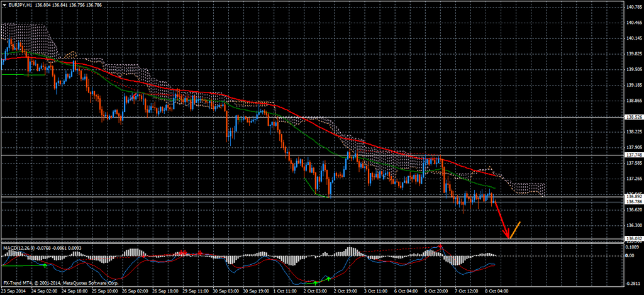This screenshot has height=295, width=644.
Task: Click the 0.1089 value on MACD scale
Action: tap(632, 248)
